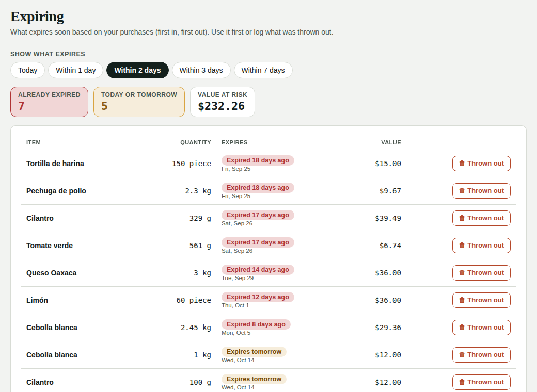Click the "Queso Oaxaca" item name

click(51, 273)
